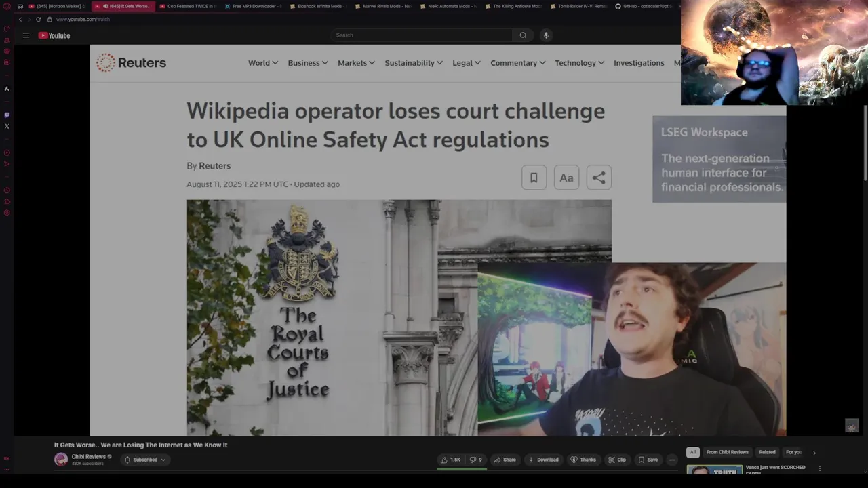This screenshot has width=868, height=488.
Task: Open the Aria AI sidebar icon
Action: pos(7,89)
